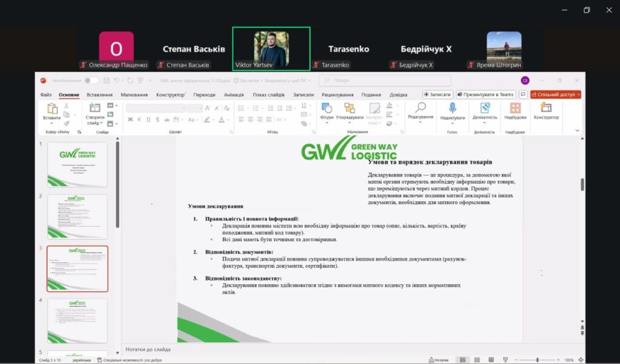
Task: Click the zoom slider in status bar
Action: (537, 360)
